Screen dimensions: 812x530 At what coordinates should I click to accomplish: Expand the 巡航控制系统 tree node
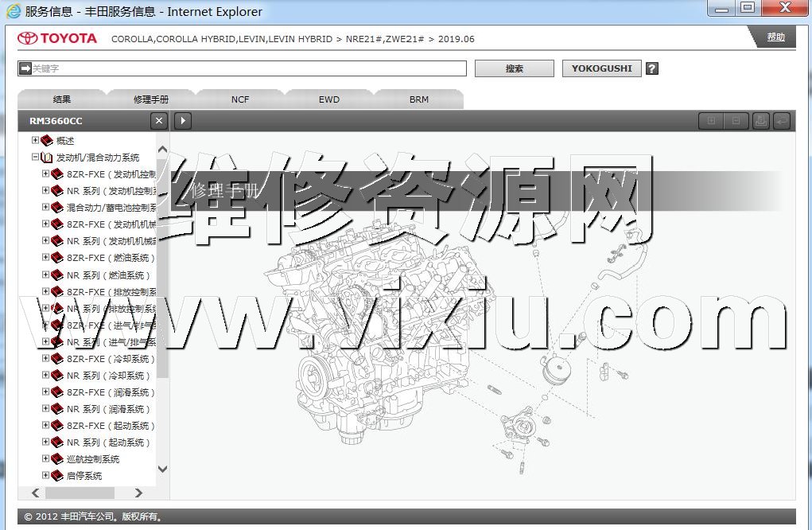coord(45,459)
